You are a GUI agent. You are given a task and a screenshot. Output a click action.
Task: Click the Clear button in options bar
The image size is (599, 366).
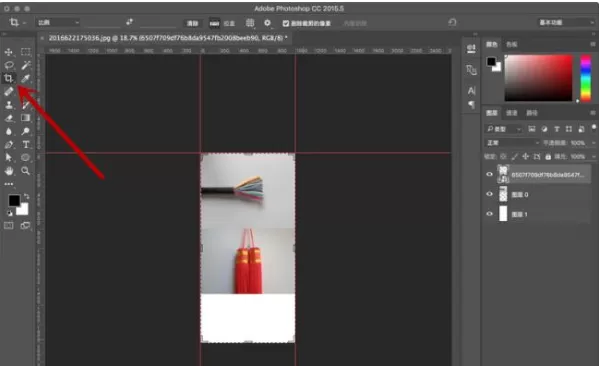(x=192, y=23)
